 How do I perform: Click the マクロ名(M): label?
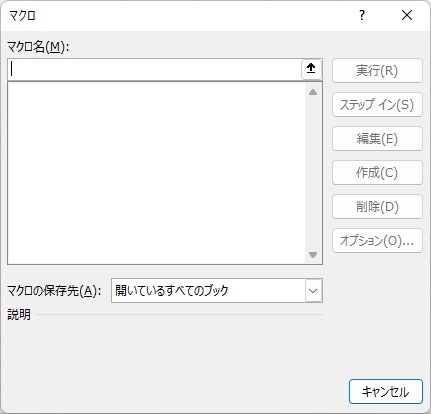pos(38,47)
